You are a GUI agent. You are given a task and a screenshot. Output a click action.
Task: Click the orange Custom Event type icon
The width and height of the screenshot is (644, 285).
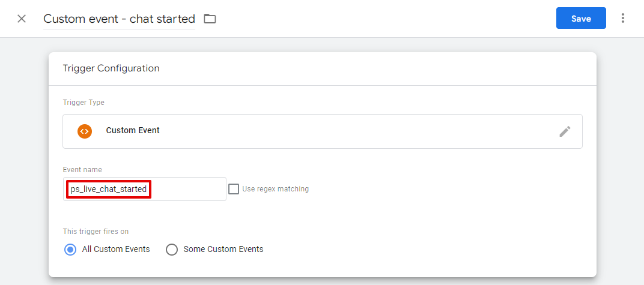(x=85, y=131)
